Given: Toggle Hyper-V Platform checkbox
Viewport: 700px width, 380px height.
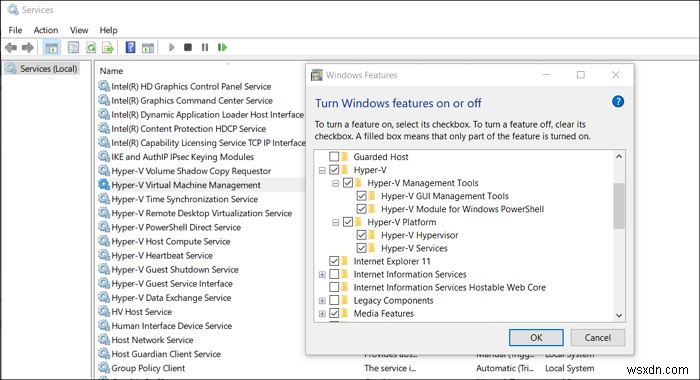Looking at the screenshot, I should [x=348, y=222].
